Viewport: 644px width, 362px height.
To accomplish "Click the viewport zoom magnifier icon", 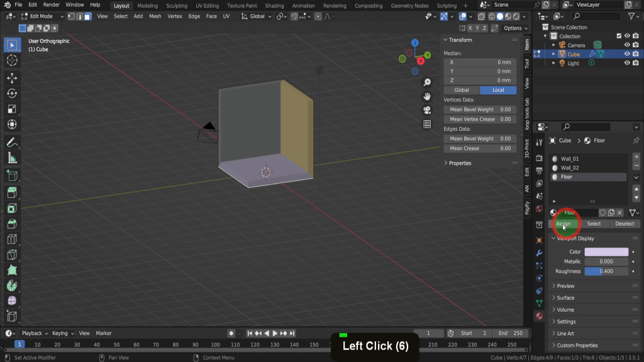I will point(427,82).
